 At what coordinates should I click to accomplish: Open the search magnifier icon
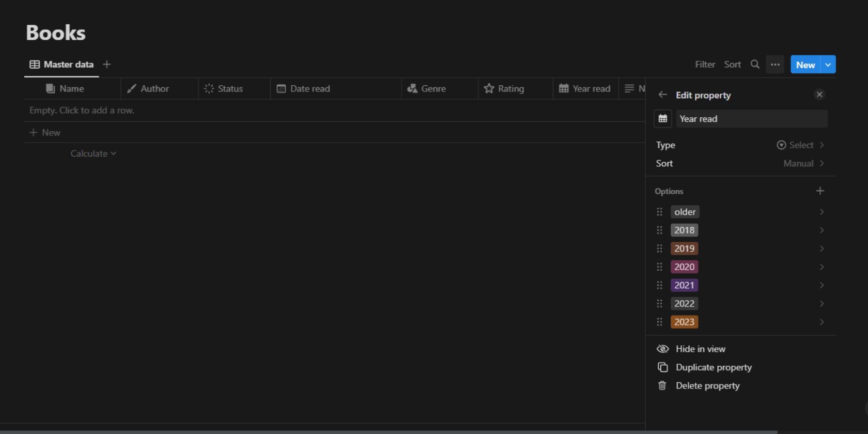(x=755, y=65)
